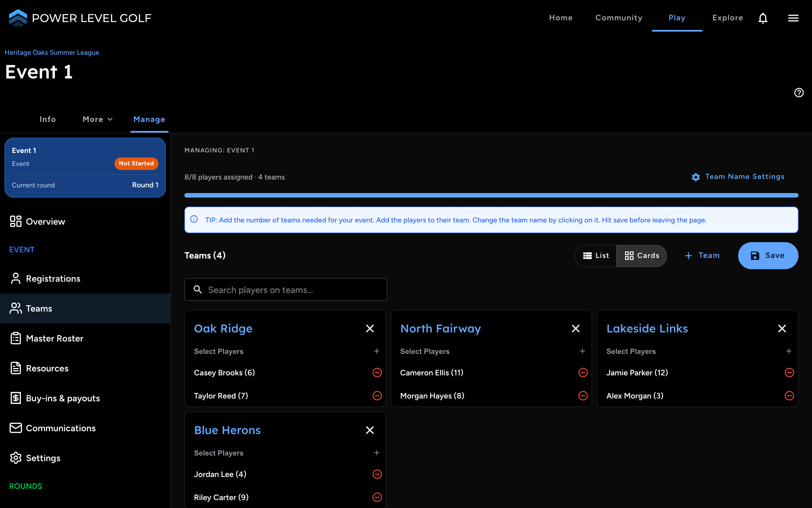812x508 pixels.
Task: Click the Team Name Settings gear icon
Action: coord(696,177)
